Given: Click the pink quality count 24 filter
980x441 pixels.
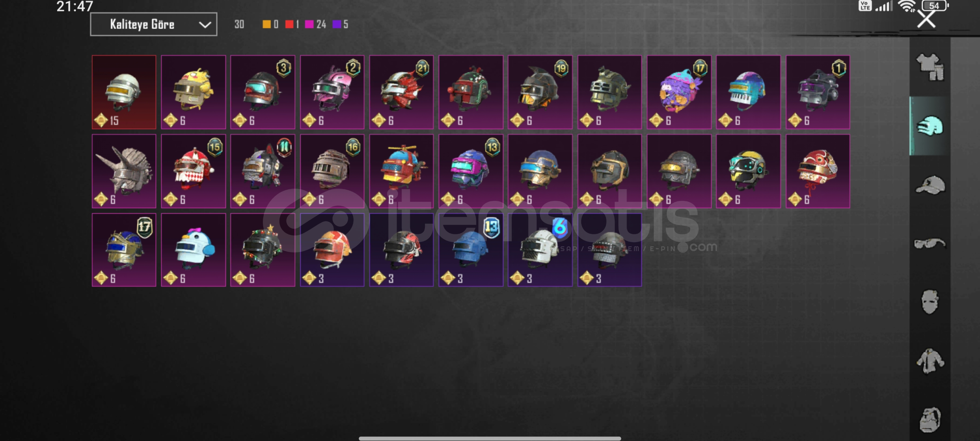Looking at the screenshot, I should coord(316,24).
